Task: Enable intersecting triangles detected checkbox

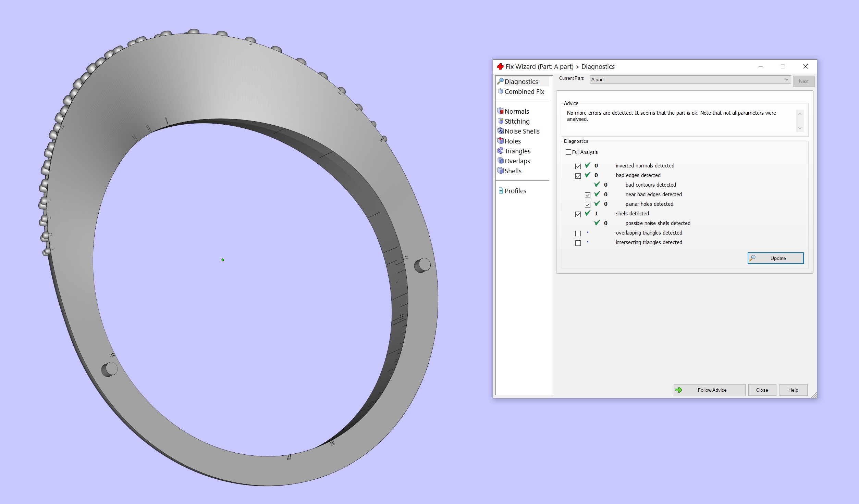Action: [x=578, y=243]
